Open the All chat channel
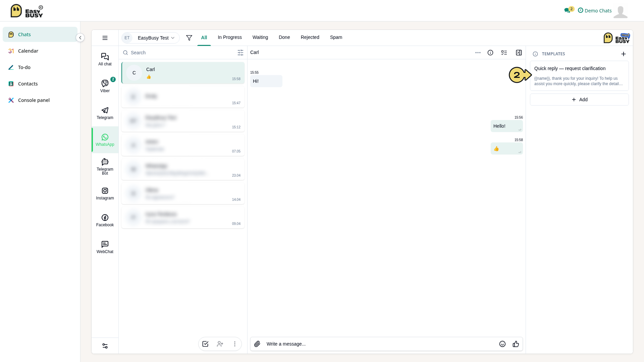Screen dimensions: 644x362 tap(105, 59)
